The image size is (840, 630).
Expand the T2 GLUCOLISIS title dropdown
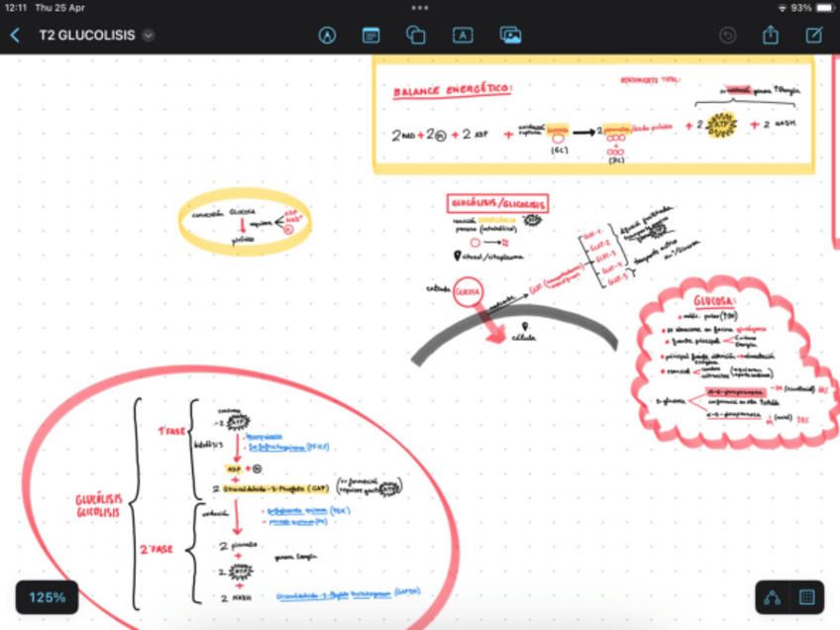click(x=149, y=36)
